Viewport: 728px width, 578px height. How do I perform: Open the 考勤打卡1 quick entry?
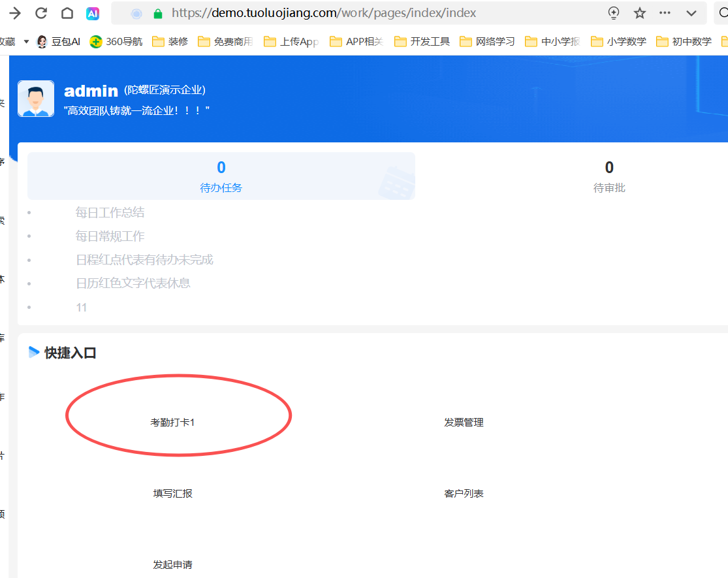[172, 423]
